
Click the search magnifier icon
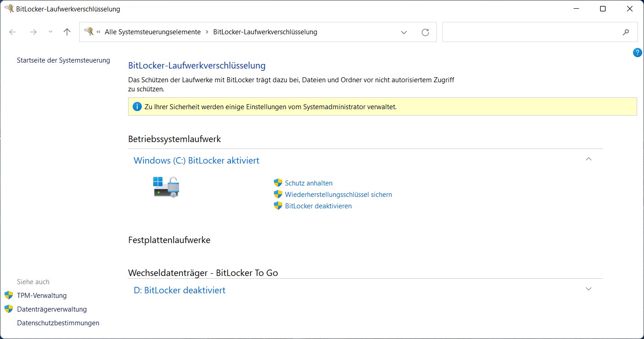(x=626, y=32)
